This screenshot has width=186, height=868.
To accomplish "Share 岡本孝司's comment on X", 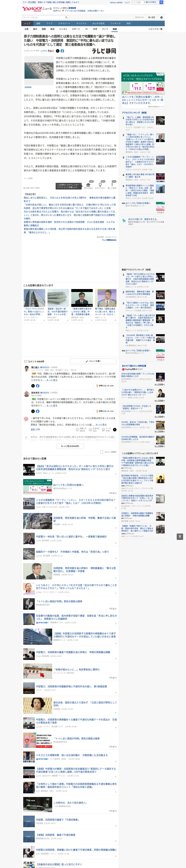I will 33,411.
